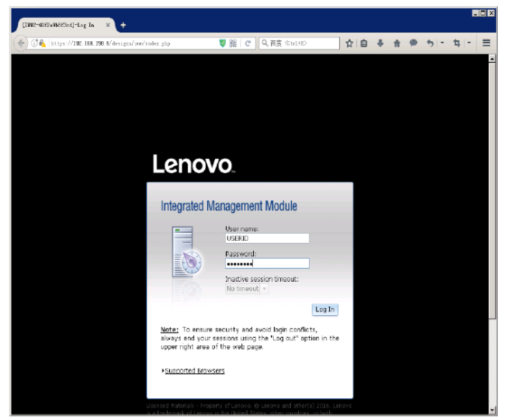Click the vertical scrollbar thumb

pyautogui.click(x=492, y=190)
